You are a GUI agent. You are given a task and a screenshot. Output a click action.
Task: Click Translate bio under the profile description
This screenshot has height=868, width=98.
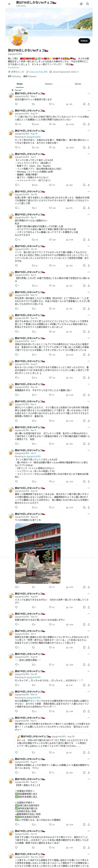(x=14, y=67)
